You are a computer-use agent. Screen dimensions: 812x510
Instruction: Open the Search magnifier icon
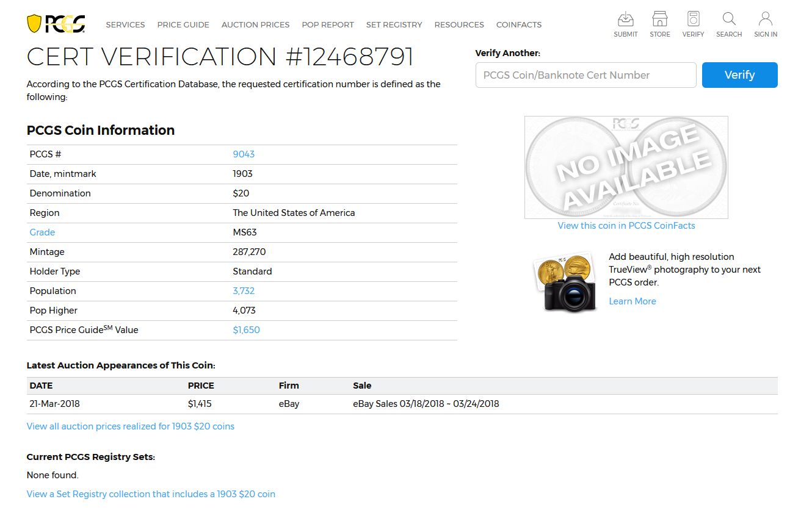pyautogui.click(x=728, y=20)
